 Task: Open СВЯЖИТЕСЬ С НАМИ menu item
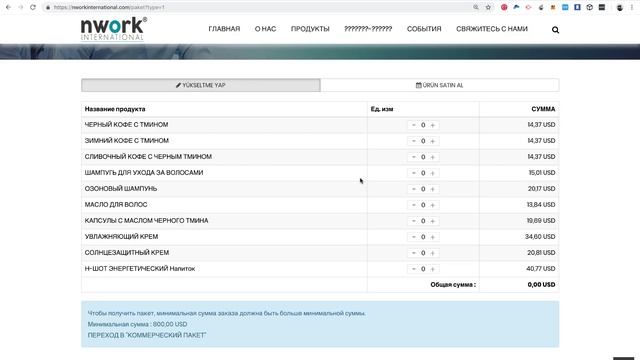492,29
